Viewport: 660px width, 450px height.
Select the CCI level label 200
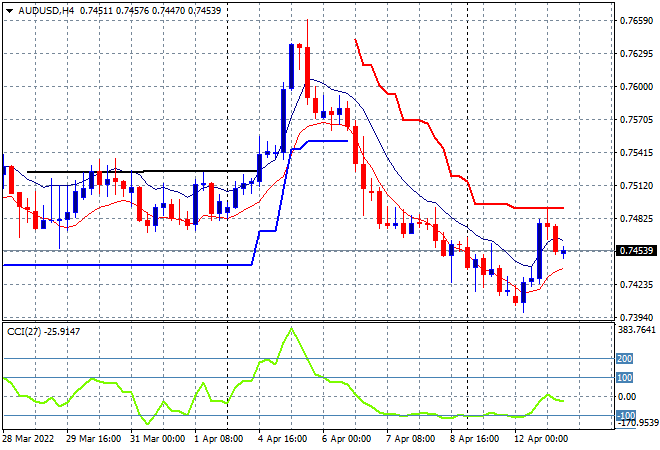[625, 359]
